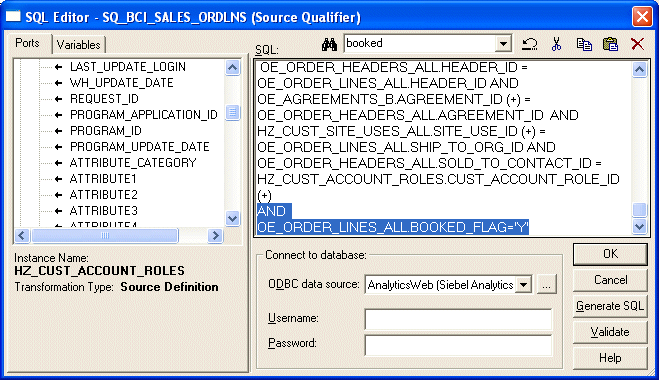Click in the 'booked' search field
The height and width of the screenshot is (380, 659).
coord(419,43)
